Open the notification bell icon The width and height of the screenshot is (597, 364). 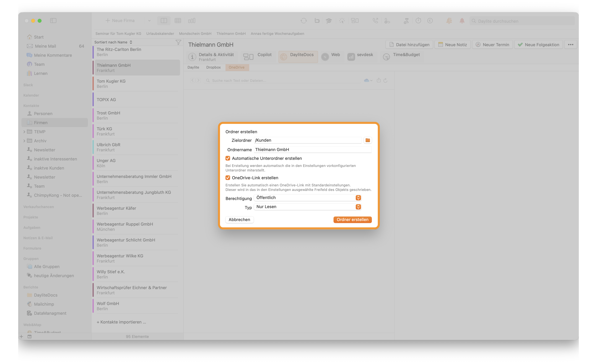(462, 21)
